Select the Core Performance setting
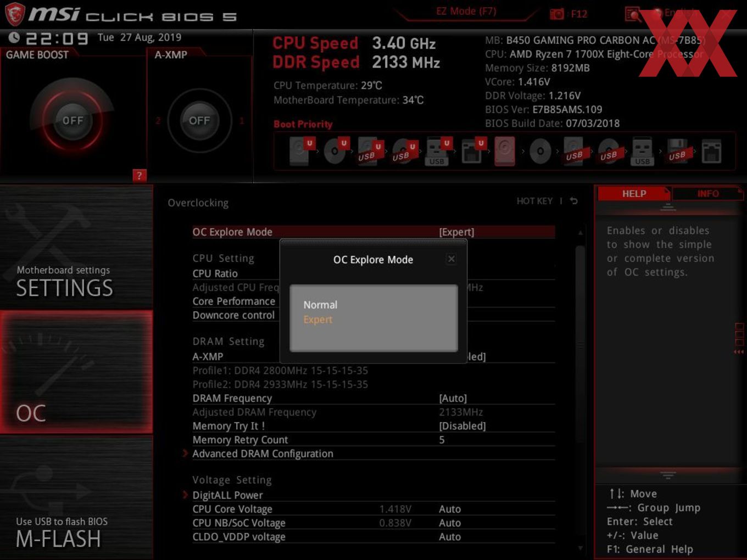747x560 pixels. [234, 301]
